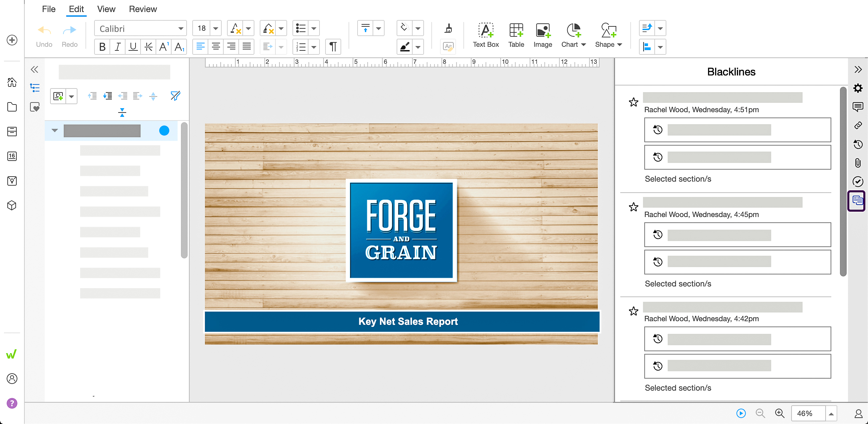Click the Redo button
This screenshot has height=424, width=868.
tap(69, 35)
